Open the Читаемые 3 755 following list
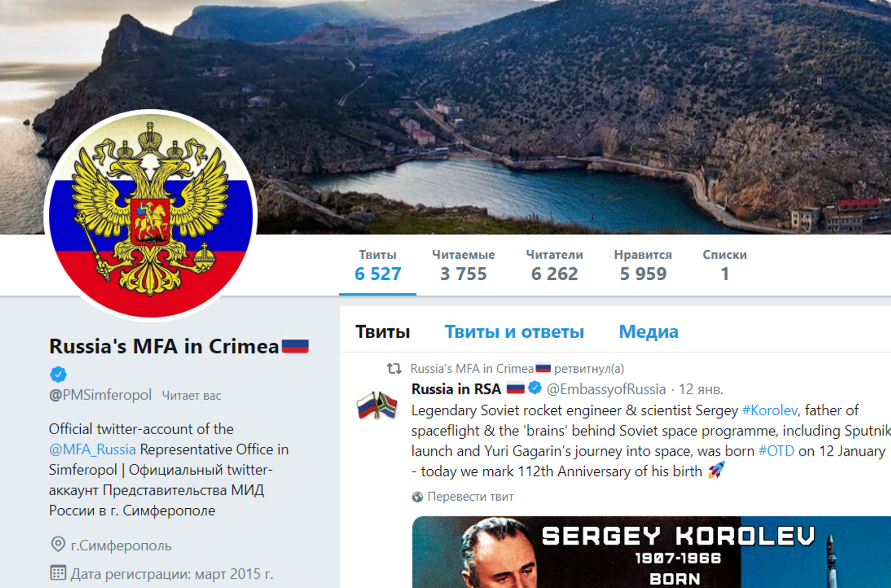 [463, 265]
